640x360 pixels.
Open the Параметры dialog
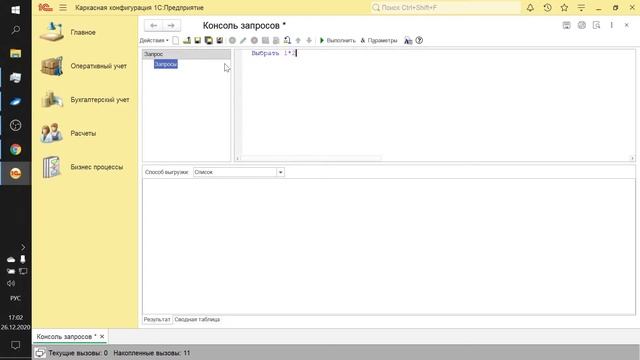(x=379, y=40)
